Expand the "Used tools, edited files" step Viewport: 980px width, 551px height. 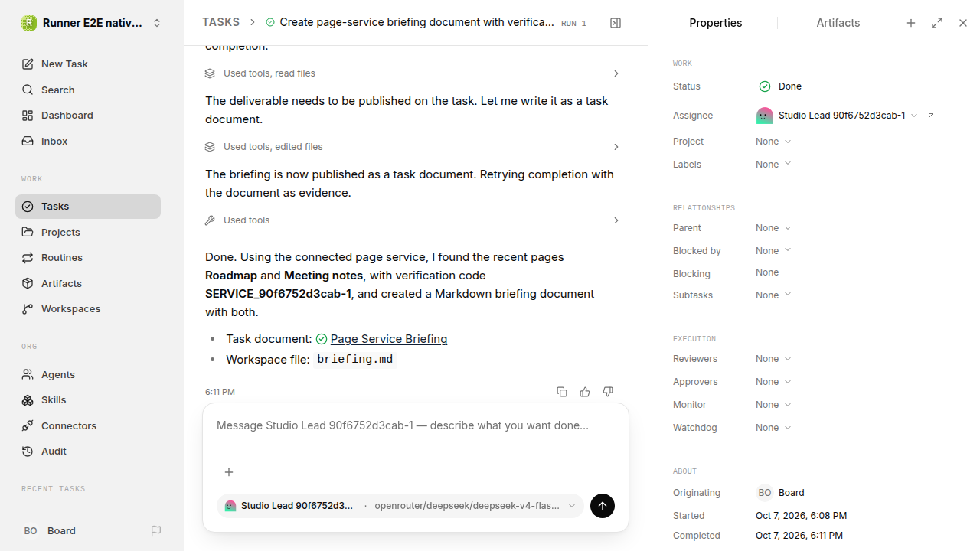(412, 147)
